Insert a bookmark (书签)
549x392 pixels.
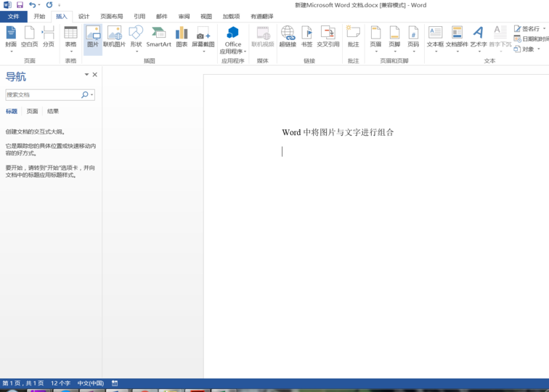pos(306,37)
